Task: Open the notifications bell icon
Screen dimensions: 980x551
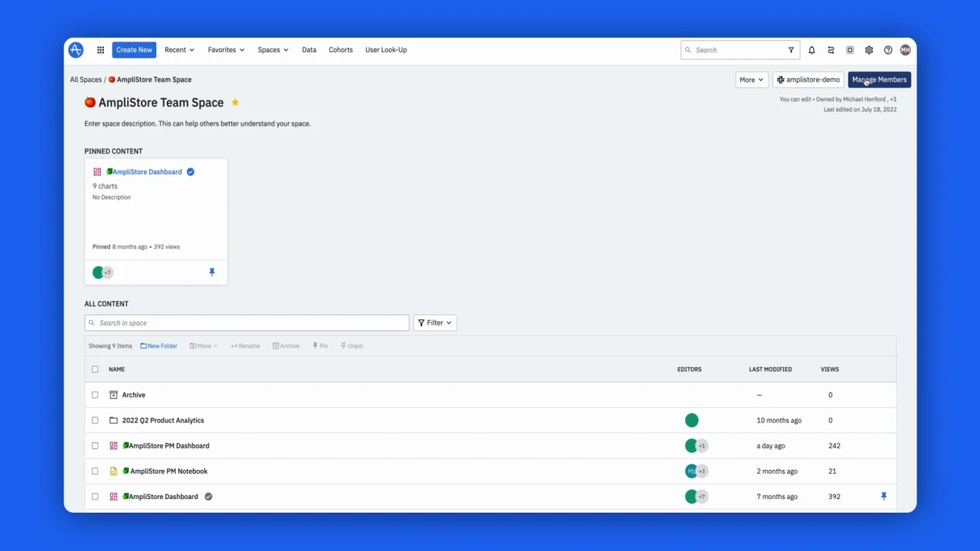Action: point(812,50)
